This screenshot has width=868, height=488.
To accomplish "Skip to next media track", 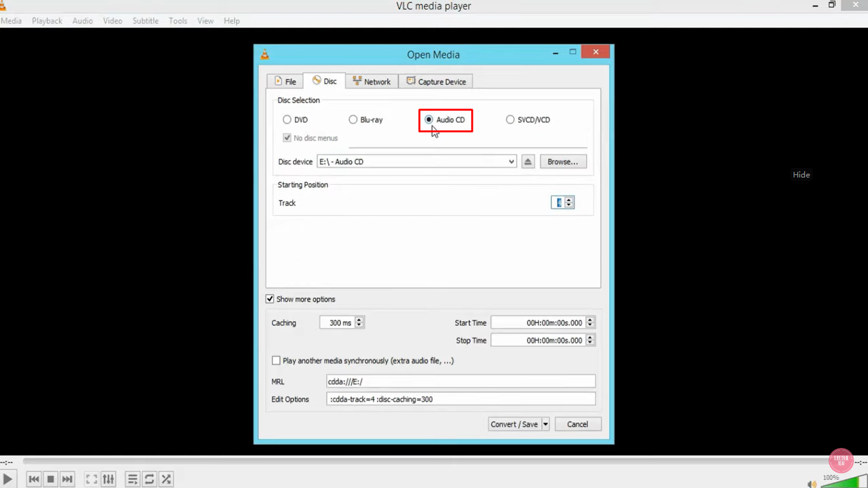I will tap(67, 479).
